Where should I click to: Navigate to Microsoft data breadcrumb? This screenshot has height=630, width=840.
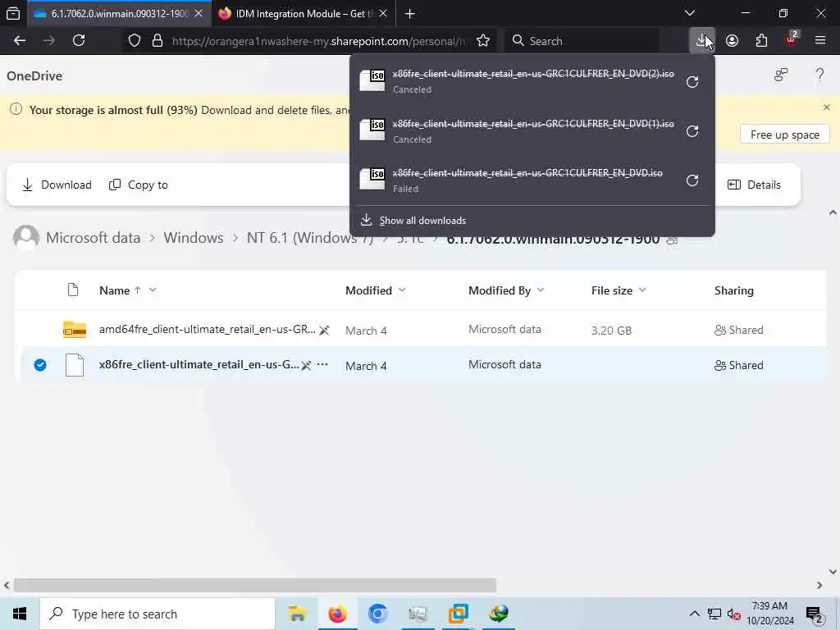(94, 238)
